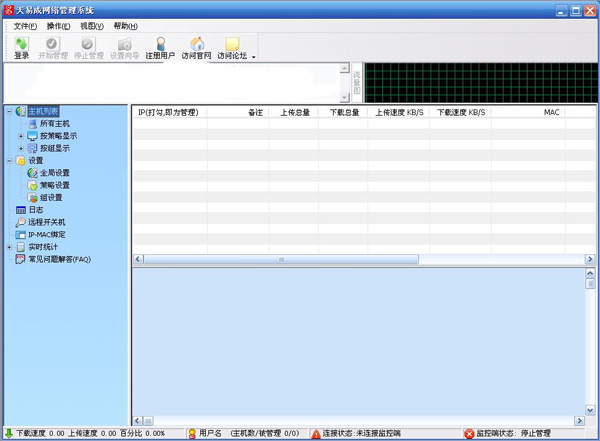Sort by 上传速度 KB/S column header

pos(398,112)
